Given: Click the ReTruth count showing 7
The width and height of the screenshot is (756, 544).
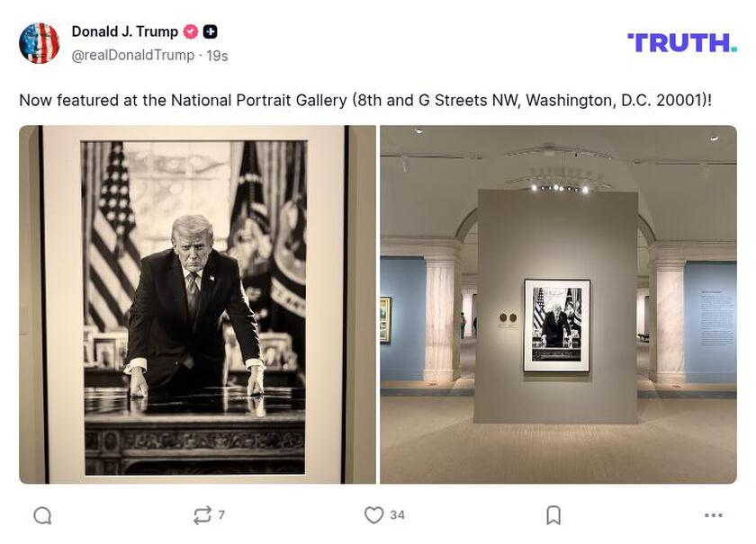Looking at the screenshot, I should tap(220, 514).
